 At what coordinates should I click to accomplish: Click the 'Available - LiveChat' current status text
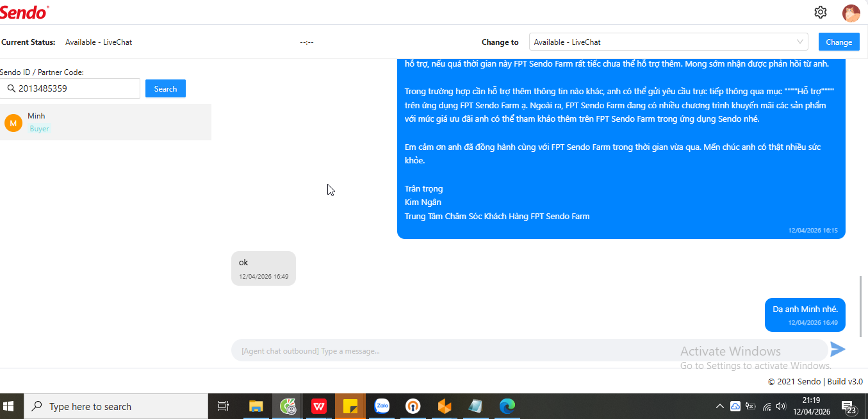99,42
